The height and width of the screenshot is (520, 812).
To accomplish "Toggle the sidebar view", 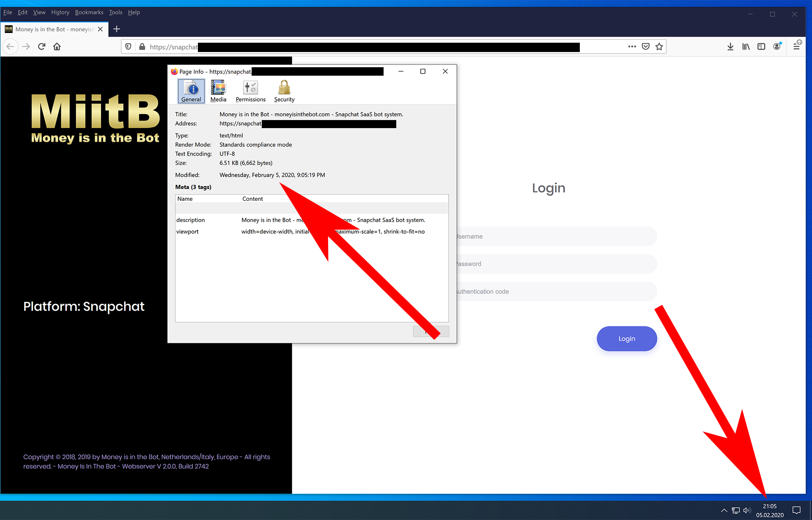I will (x=761, y=47).
